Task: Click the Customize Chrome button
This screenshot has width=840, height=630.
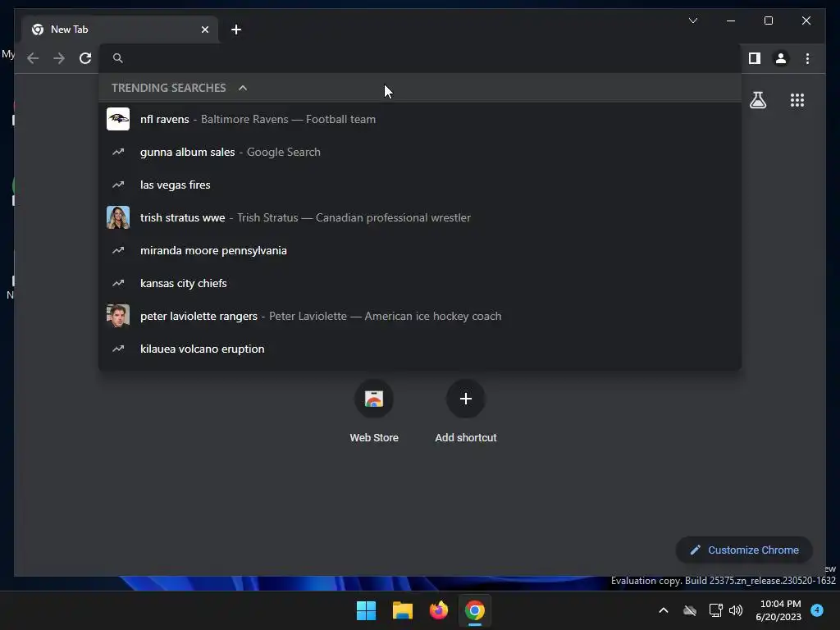Action: click(x=744, y=550)
